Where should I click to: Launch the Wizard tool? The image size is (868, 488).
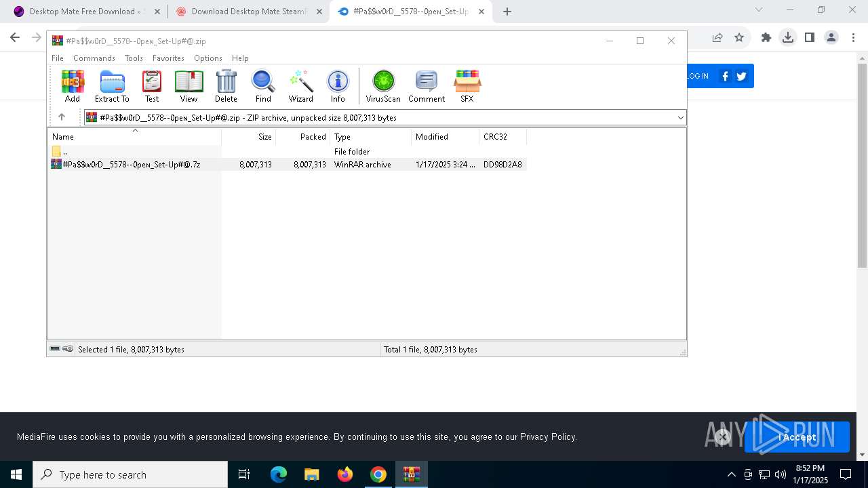pos(300,86)
